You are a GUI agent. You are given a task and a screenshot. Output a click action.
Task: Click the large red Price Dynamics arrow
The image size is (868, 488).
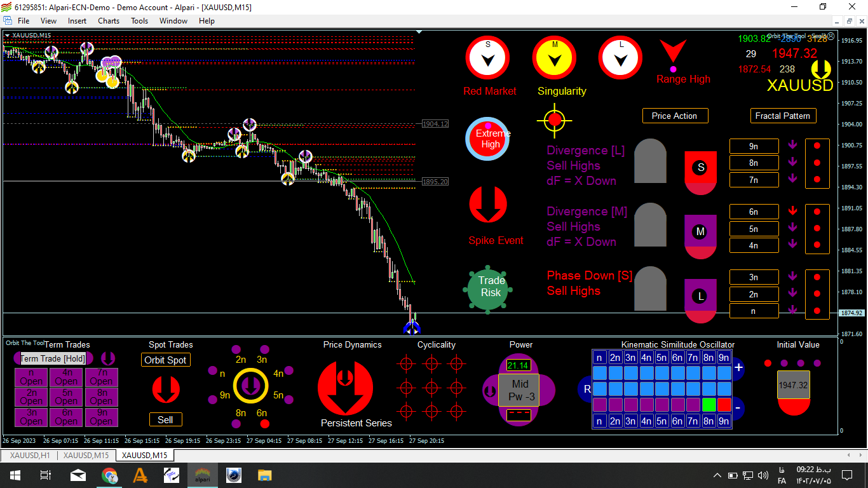pyautogui.click(x=345, y=388)
